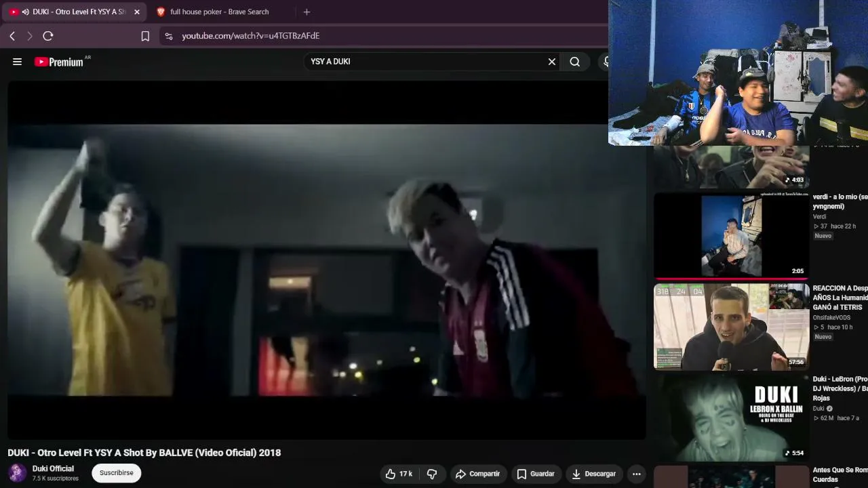Go back with the browser back arrow

pos(12,36)
